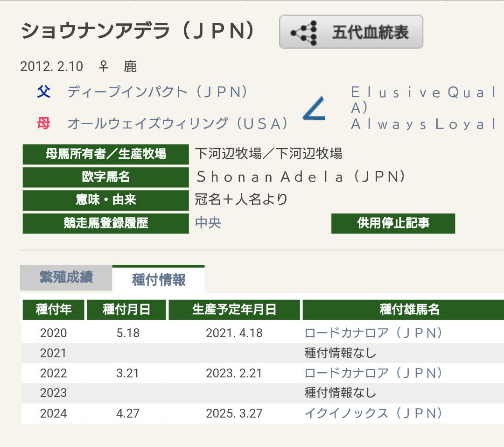504x447 pixels.
Task: Click the blue pedigree bracket arrow icon
Action: click(x=314, y=108)
